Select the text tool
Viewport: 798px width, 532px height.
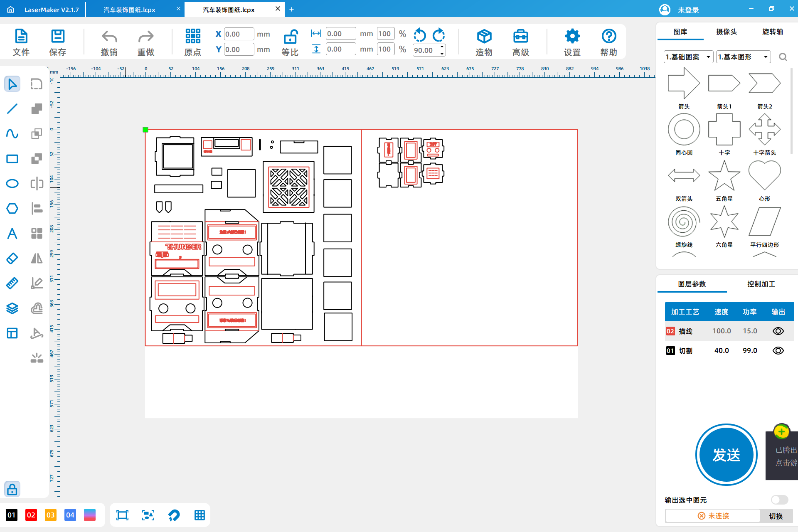pyautogui.click(x=12, y=234)
